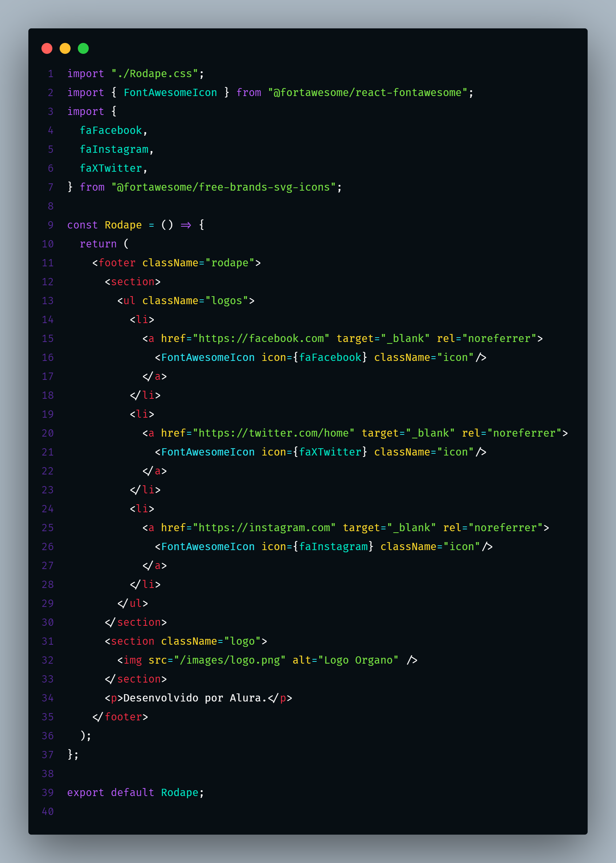Viewport: 616px width, 863px height.
Task: Click icon={faInstagram} on line 26
Action: (317, 546)
